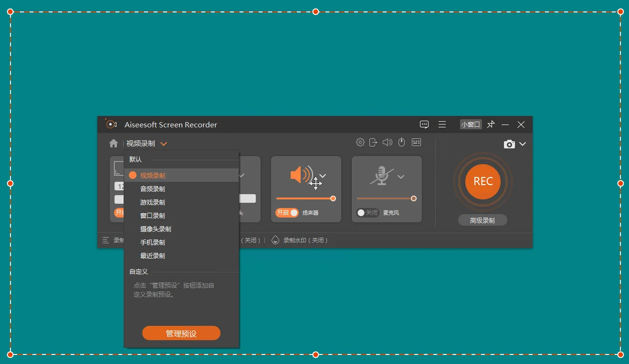The image size is (629, 364).
Task: Click the sound check speaker icon
Action: [387, 142]
